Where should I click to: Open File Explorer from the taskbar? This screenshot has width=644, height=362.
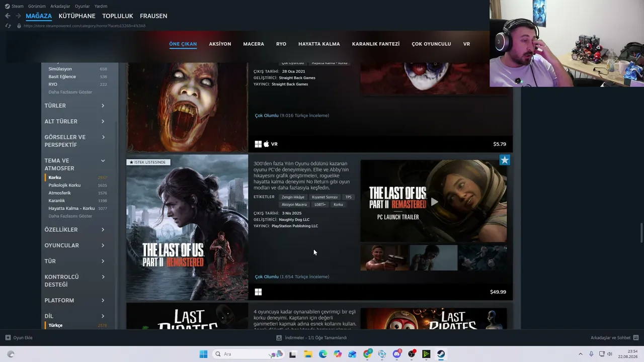308,354
